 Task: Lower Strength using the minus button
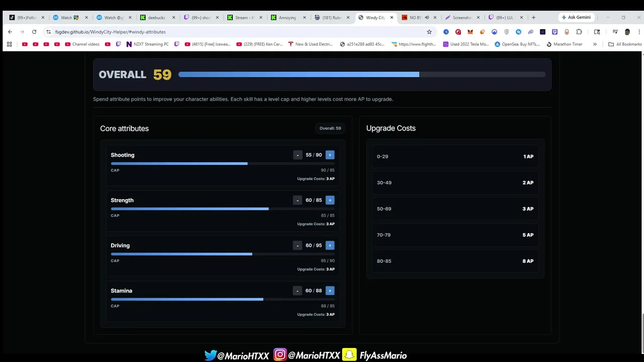point(297,200)
